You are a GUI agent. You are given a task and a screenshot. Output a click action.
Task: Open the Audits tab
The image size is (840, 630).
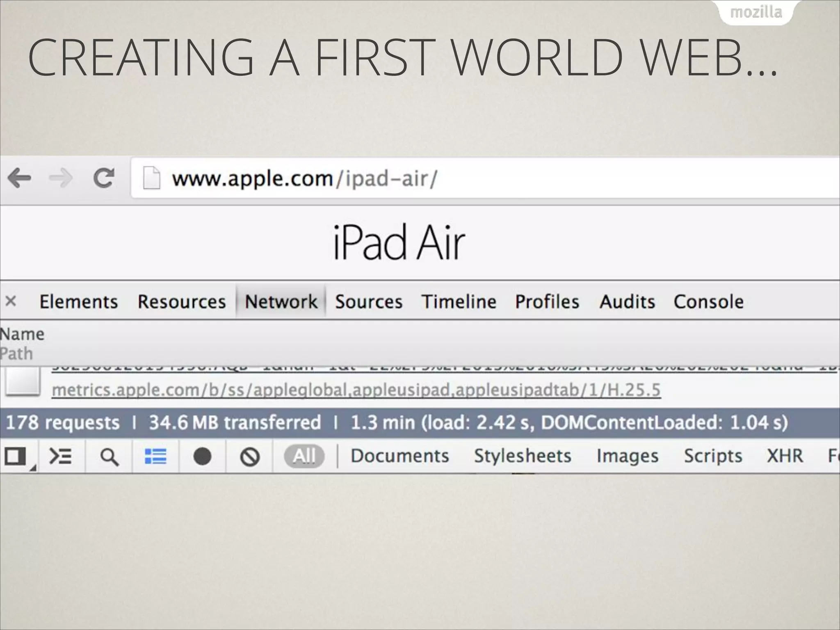(x=627, y=301)
